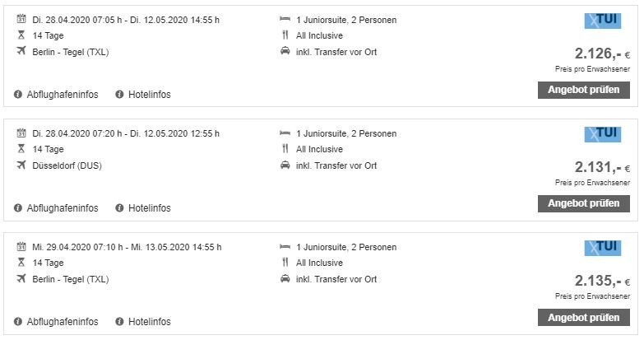The width and height of the screenshot is (644, 340).
Task: Click the hourglass icon in the 29.04.2020 offer
Action: [x=21, y=262]
